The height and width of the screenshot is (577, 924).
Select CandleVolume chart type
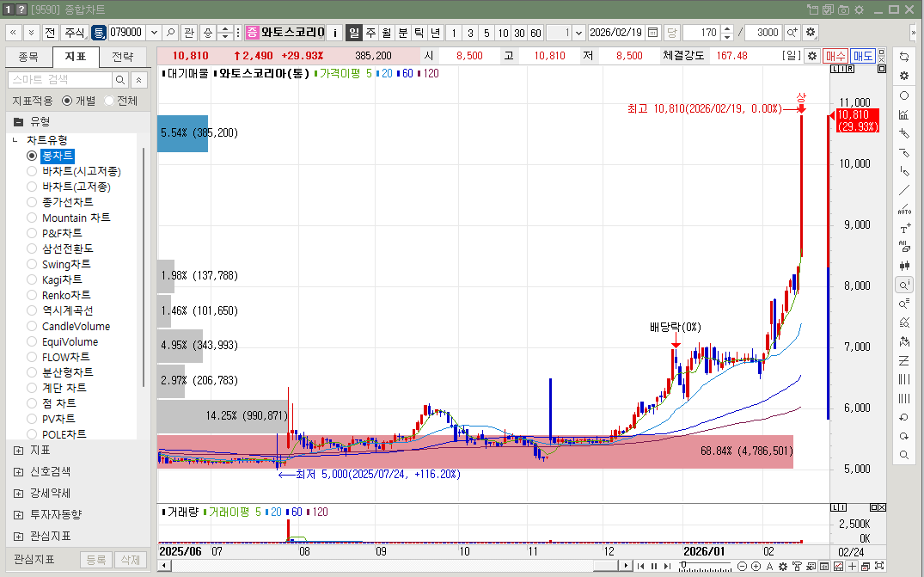[32, 326]
